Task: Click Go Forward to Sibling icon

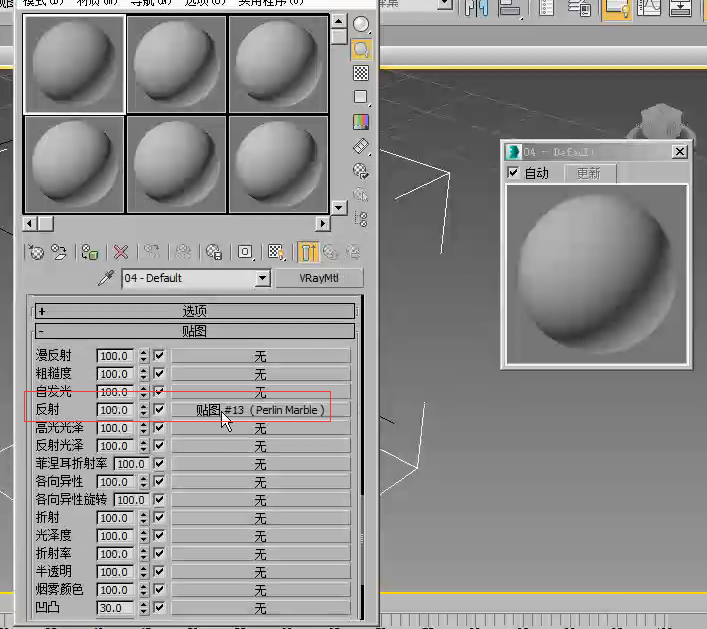Action: coord(353,252)
